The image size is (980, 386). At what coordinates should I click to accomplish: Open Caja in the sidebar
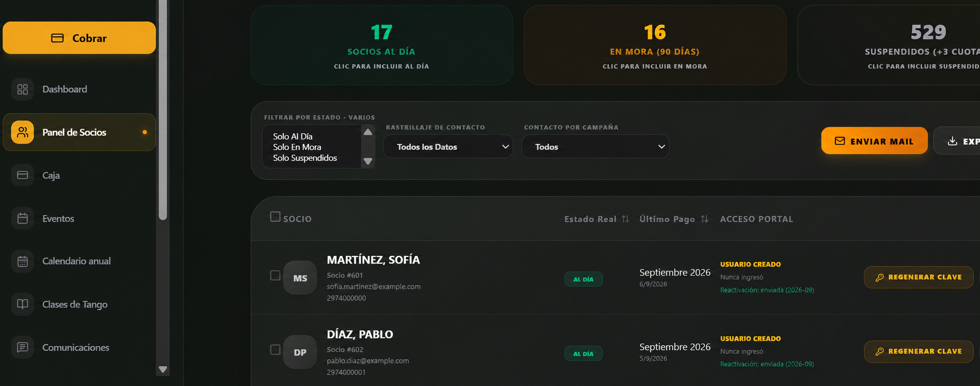[79, 175]
